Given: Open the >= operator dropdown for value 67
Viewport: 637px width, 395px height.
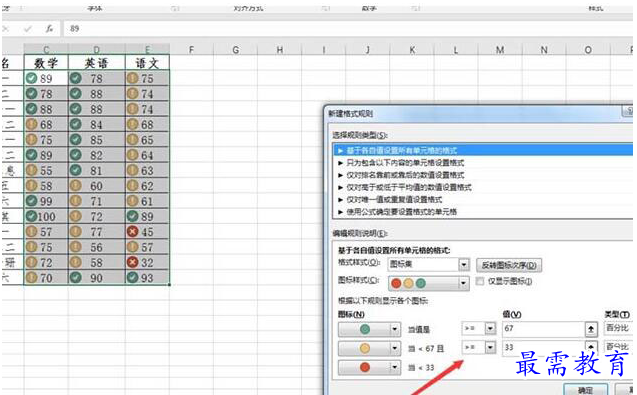Looking at the screenshot, I should click(x=479, y=328).
